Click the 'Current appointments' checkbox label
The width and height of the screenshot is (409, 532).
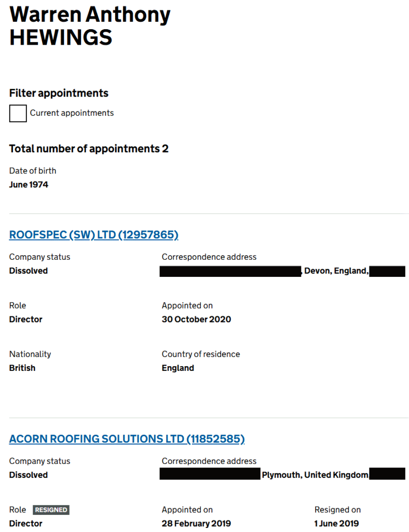point(72,113)
